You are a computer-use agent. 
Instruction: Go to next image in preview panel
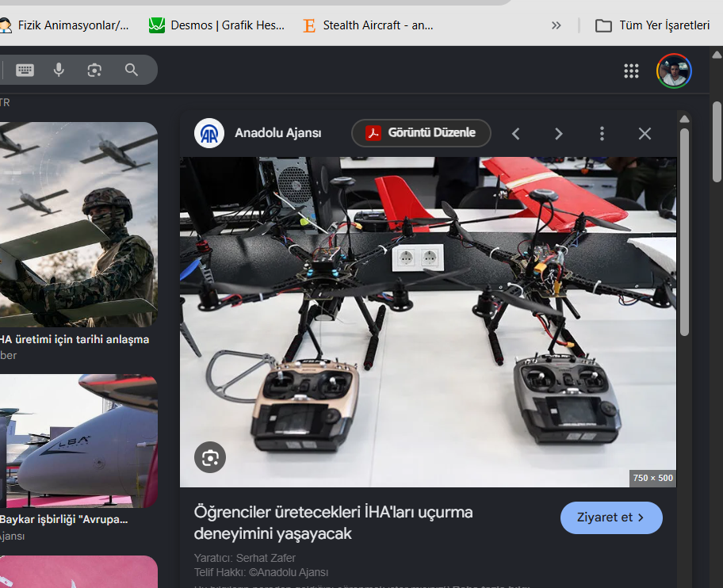point(558,134)
